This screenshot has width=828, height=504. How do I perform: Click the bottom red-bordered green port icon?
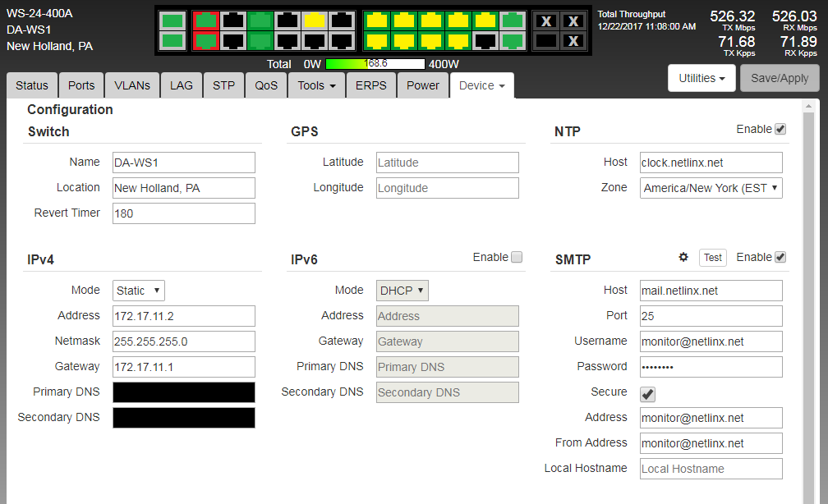205,40
